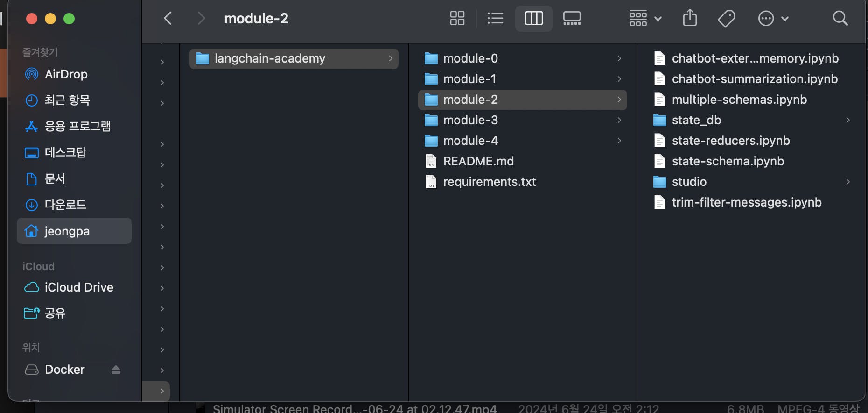This screenshot has height=413, width=868.
Task: Switch to gallery view
Action: pos(572,19)
